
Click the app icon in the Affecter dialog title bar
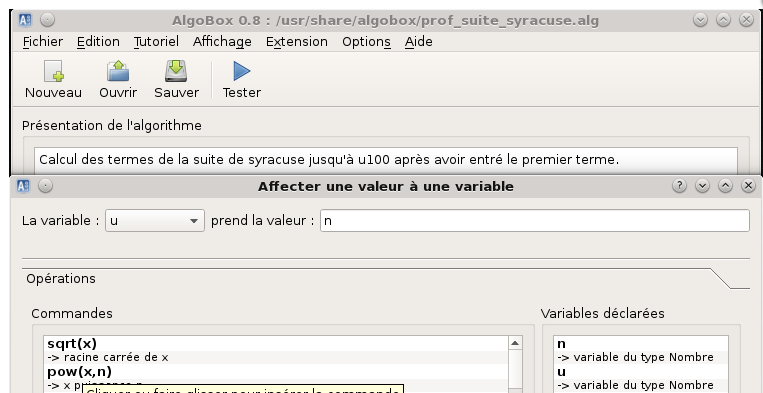[23, 186]
